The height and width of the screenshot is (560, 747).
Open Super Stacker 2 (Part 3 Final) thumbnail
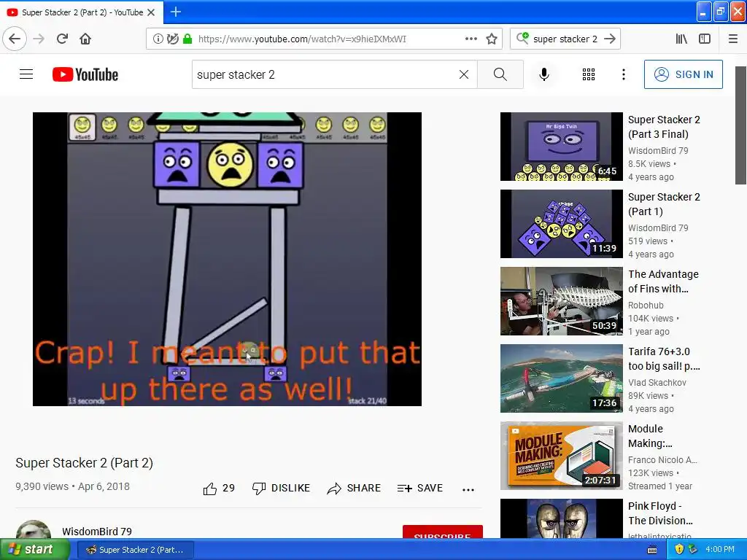point(561,147)
